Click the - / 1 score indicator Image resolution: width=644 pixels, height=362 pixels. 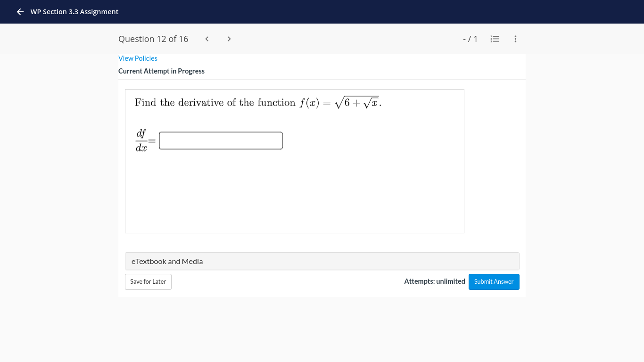(x=470, y=39)
